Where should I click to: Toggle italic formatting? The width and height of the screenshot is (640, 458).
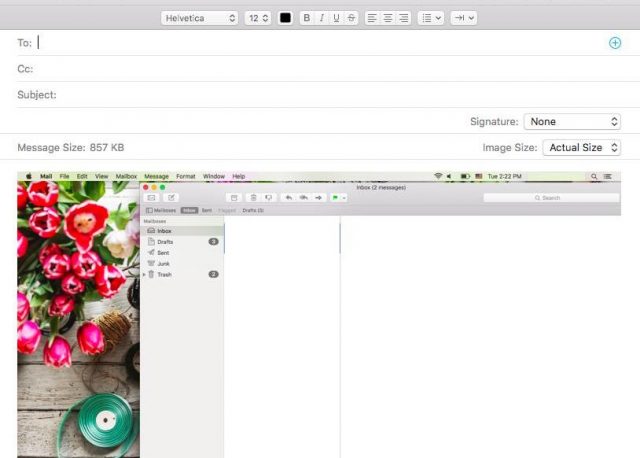click(x=322, y=18)
